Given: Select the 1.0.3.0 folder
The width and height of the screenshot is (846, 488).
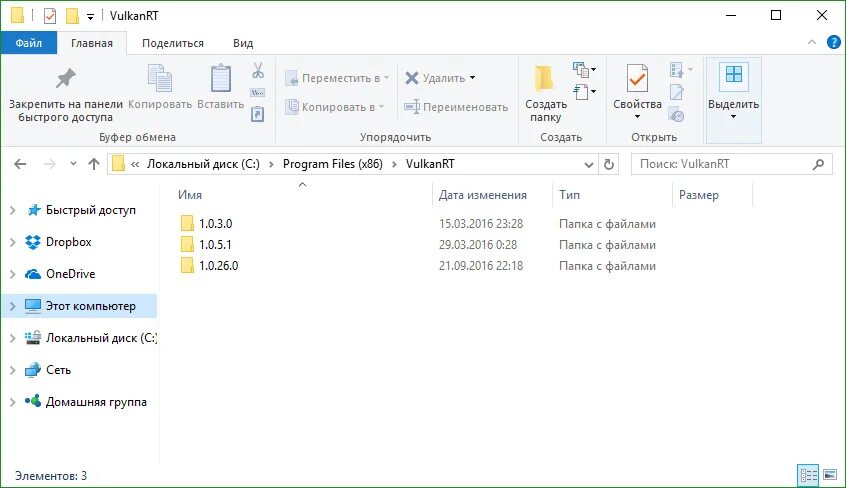Looking at the screenshot, I should [x=206, y=223].
